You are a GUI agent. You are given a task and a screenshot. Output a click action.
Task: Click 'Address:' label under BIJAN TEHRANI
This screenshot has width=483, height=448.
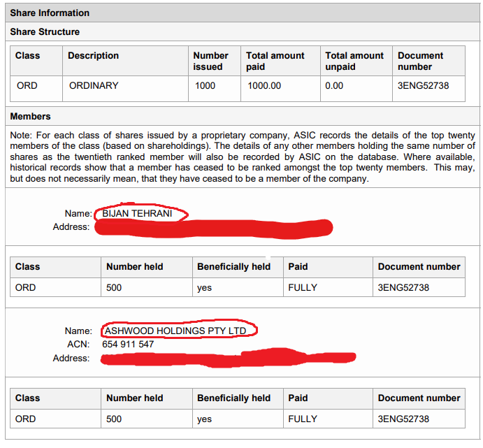71,227
